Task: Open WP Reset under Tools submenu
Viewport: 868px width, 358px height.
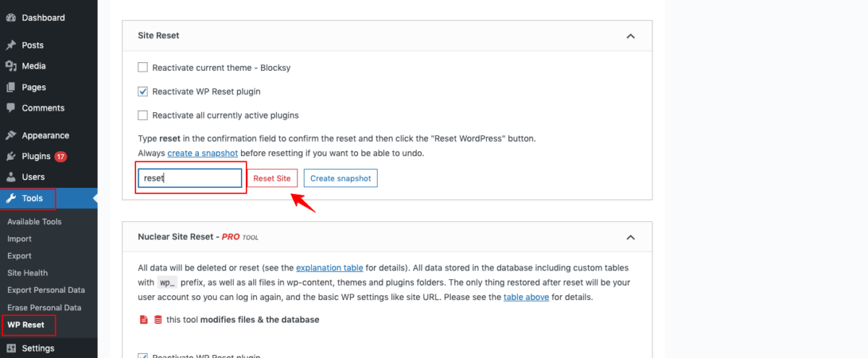Action: pyautogui.click(x=26, y=325)
